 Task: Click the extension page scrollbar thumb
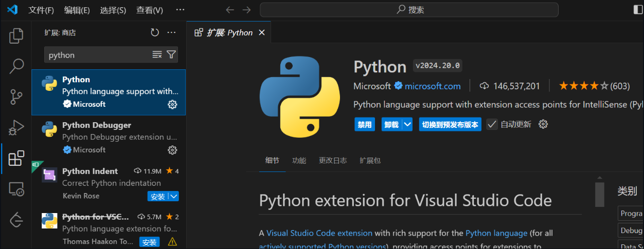pyautogui.click(x=599, y=194)
